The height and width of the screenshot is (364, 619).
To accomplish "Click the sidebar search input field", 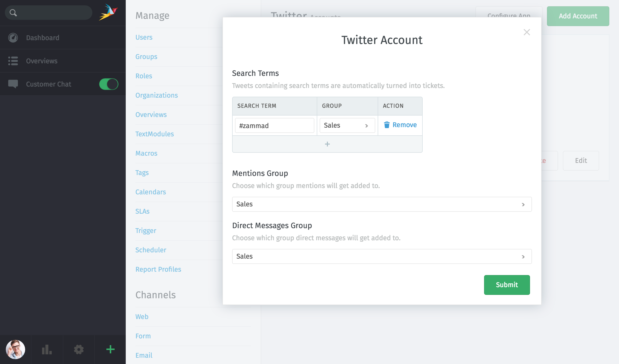I will 49,13.
